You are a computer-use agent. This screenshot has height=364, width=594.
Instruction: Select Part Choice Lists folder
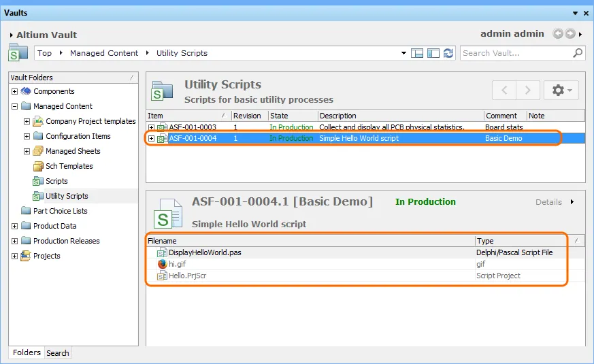click(x=61, y=211)
